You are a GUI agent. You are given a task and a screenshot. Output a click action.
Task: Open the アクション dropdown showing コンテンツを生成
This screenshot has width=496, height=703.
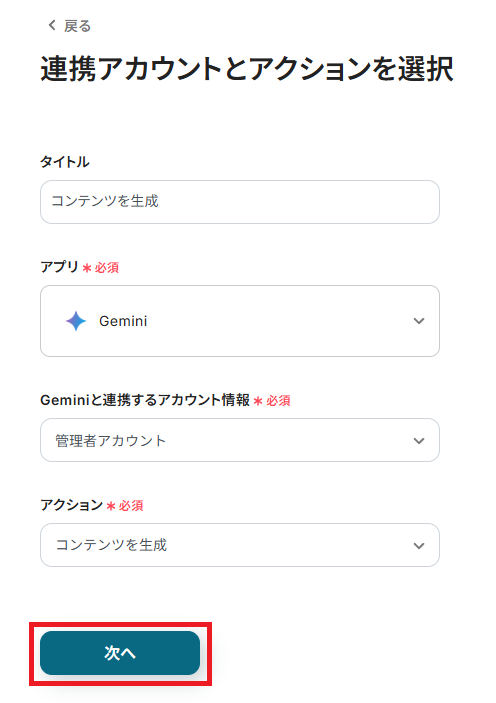240,545
